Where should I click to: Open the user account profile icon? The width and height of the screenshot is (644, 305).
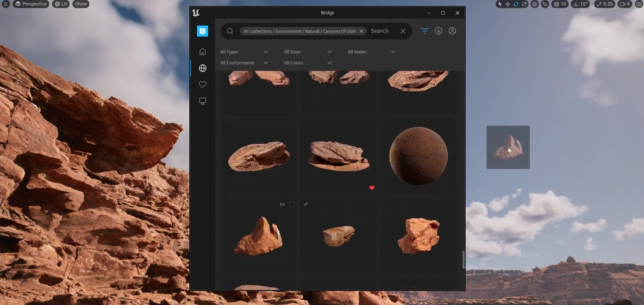point(452,31)
